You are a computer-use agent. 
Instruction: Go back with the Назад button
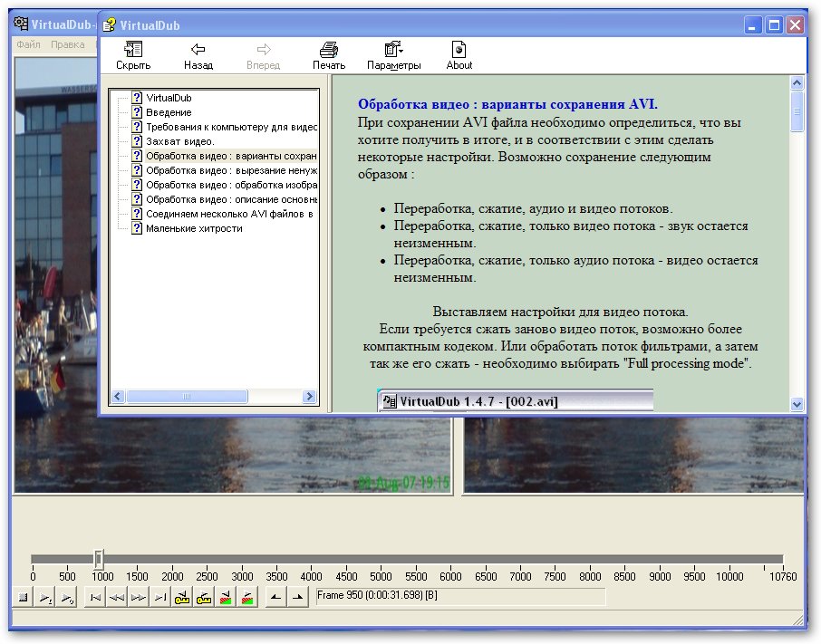click(x=198, y=55)
